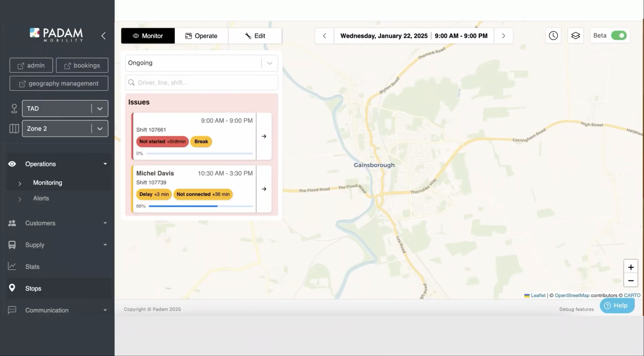
Task: Click the map zoom in button
Action: [x=631, y=267]
